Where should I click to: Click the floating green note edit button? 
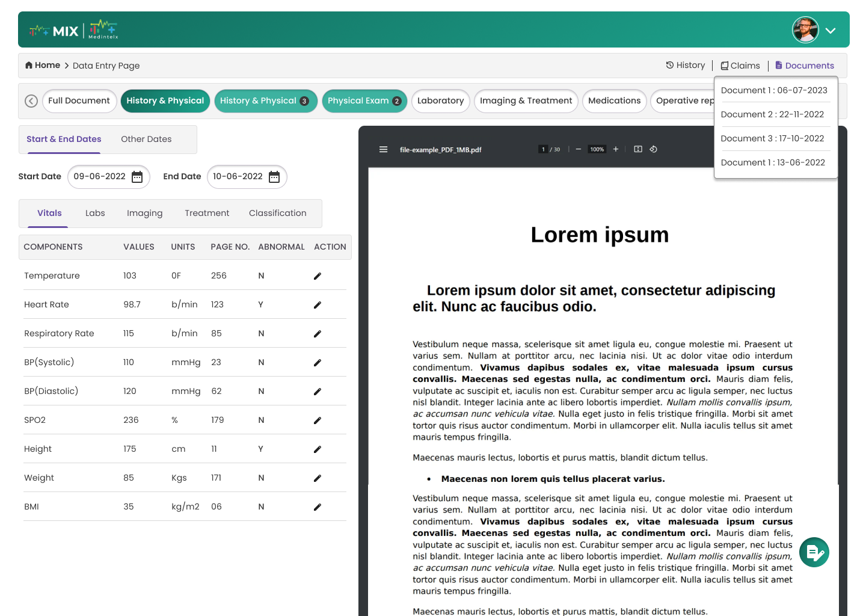[814, 552]
